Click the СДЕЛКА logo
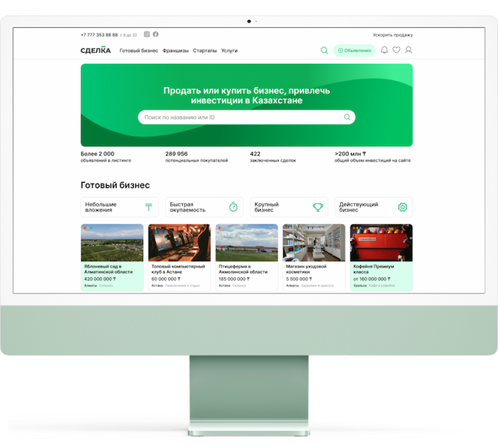Screen dimensions: 498x448 96,51
